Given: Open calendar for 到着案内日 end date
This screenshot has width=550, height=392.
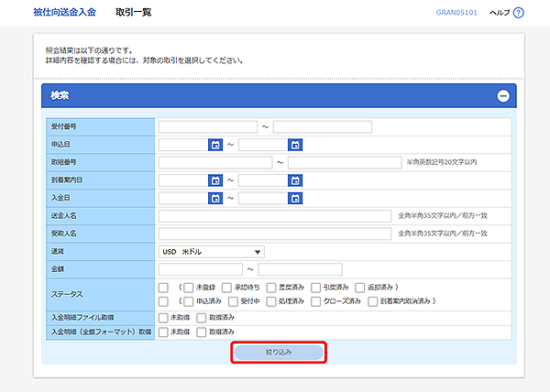Looking at the screenshot, I should click(x=295, y=180).
